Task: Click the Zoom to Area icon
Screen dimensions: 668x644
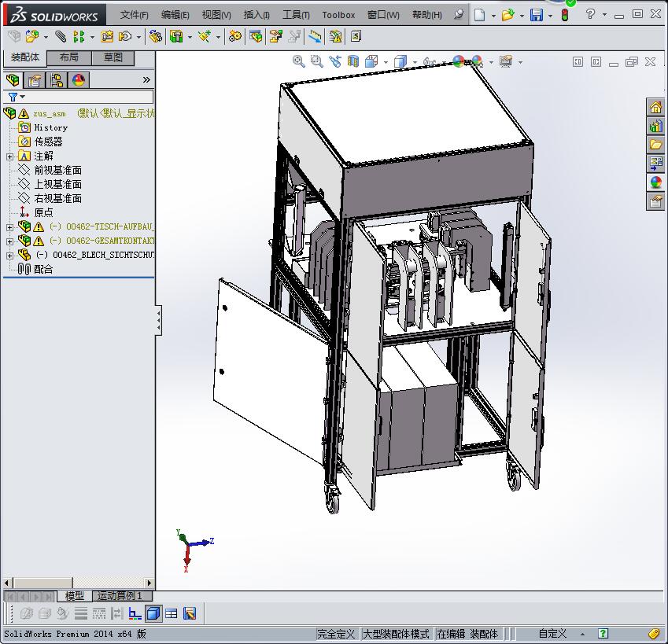Action: tap(316, 61)
